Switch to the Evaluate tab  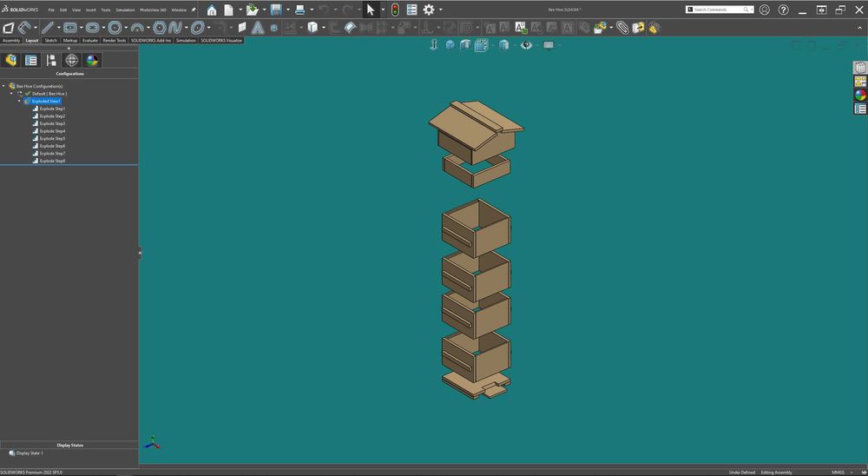pos(90,40)
